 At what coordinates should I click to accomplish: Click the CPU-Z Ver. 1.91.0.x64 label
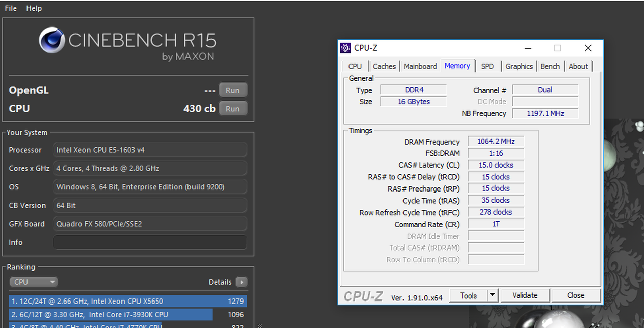point(417,298)
